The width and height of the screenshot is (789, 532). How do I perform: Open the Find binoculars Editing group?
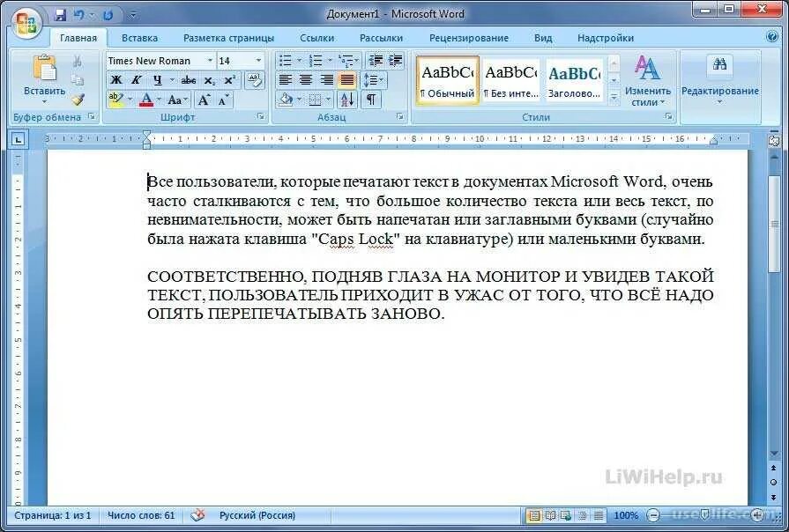[x=719, y=65]
